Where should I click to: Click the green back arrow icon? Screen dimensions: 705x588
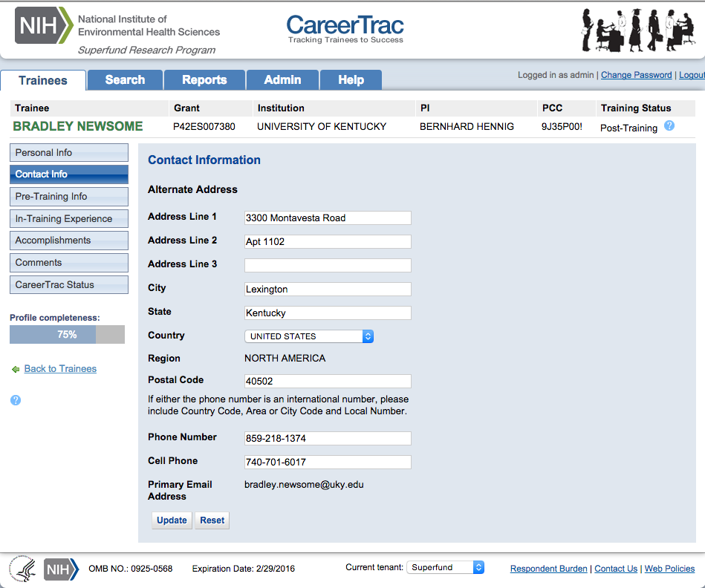point(16,369)
